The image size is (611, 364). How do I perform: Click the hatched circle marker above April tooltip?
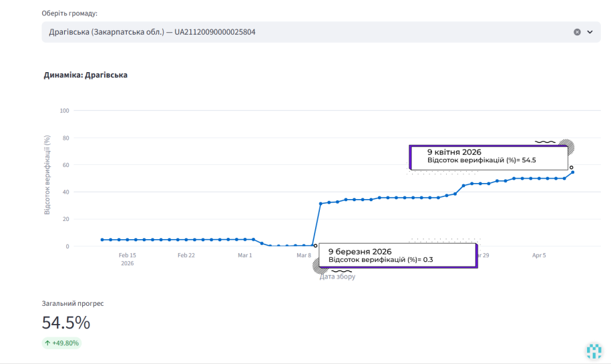point(566,147)
